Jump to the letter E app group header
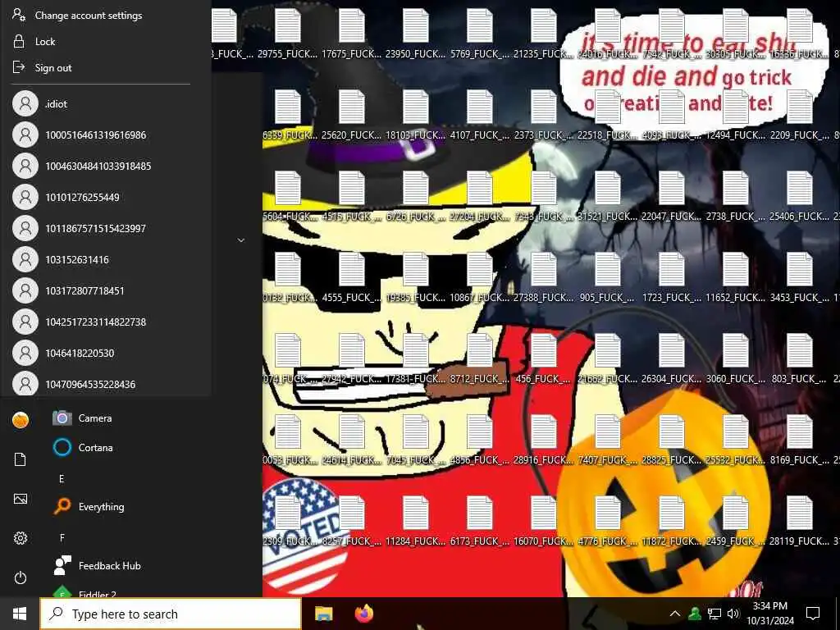This screenshot has height=630, width=840. 62,478
